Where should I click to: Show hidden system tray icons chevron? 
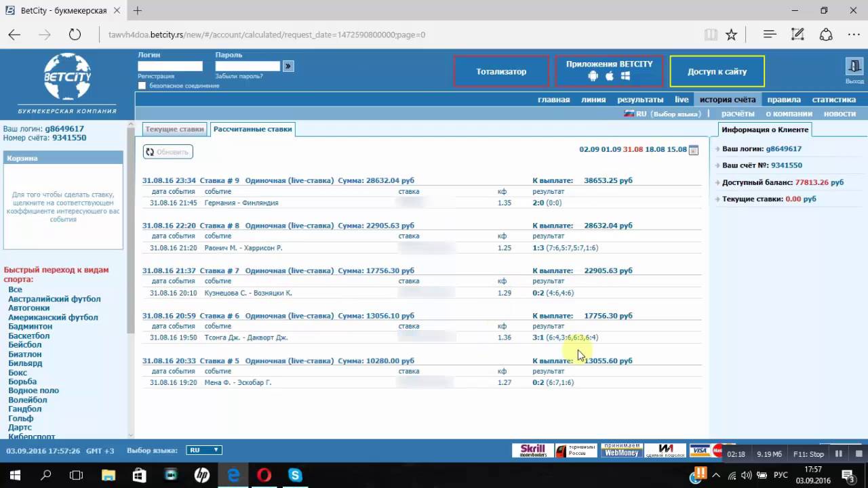pyautogui.click(x=716, y=475)
